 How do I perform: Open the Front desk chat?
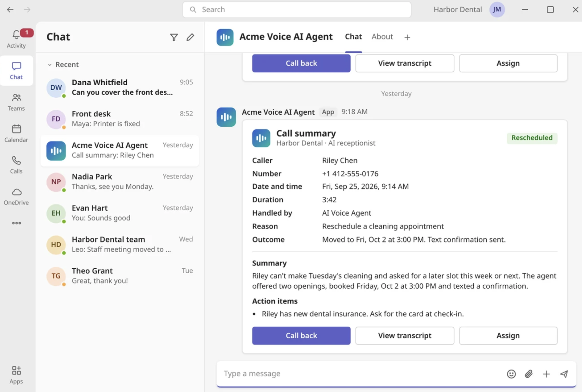click(120, 119)
